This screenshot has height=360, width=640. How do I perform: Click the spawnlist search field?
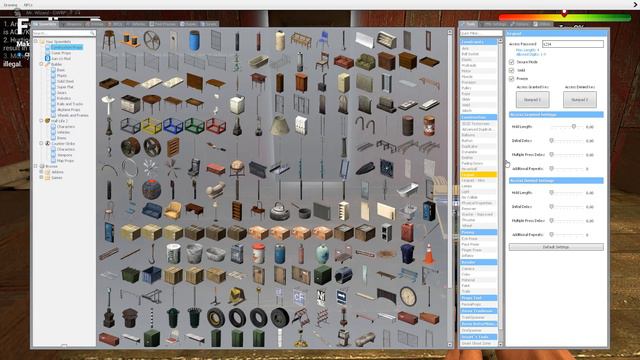[64, 33]
